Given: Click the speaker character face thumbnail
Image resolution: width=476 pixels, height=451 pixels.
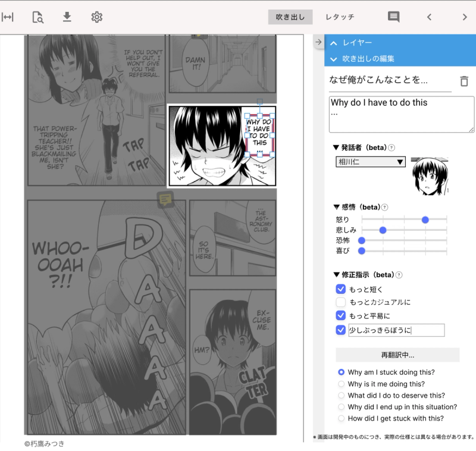Looking at the screenshot, I should click(430, 176).
